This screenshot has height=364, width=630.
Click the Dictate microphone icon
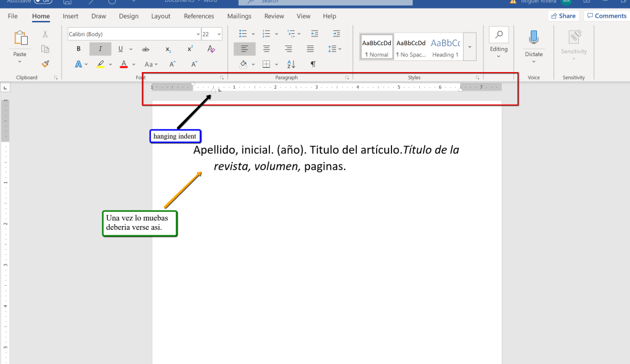tap(534, 38)
